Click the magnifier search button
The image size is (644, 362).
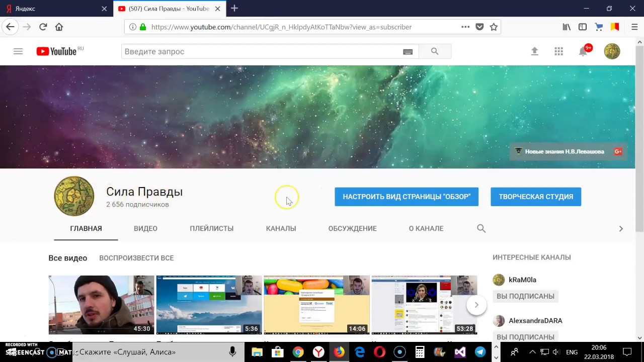(435, 51)
